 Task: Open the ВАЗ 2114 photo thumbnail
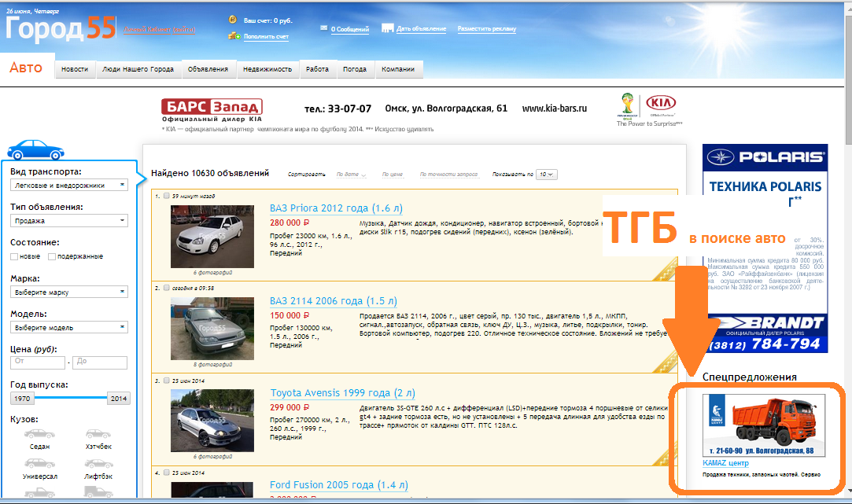click(x=212, y=329)
